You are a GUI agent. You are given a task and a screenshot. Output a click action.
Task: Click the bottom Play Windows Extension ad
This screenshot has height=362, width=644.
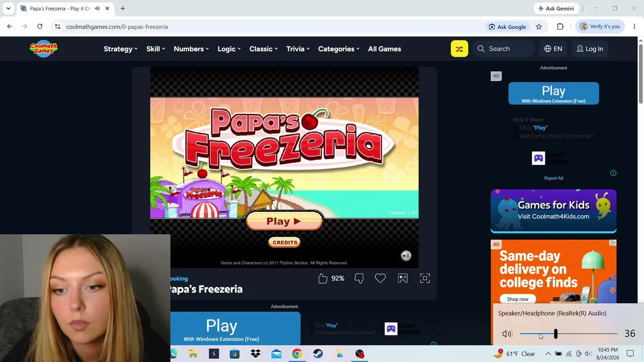tap(235, 329)
